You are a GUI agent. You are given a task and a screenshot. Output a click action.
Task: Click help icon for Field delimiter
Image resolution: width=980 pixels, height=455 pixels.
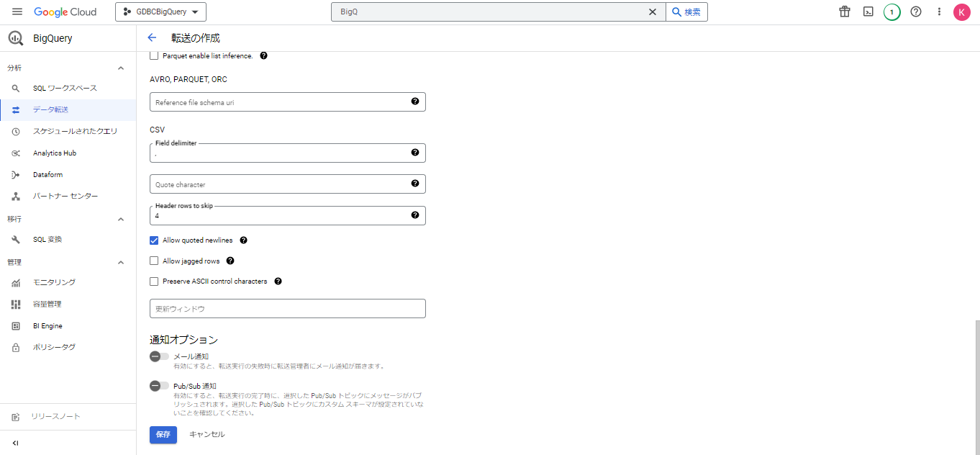pyautogui.click(x=415, y=153)
